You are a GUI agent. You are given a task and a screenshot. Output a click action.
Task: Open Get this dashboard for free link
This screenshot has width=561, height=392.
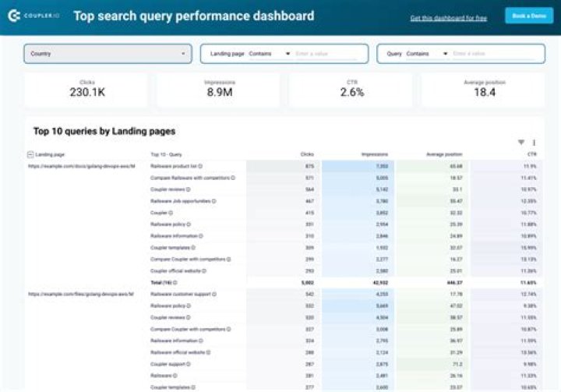pyautogui.click(x=449, y=18)
